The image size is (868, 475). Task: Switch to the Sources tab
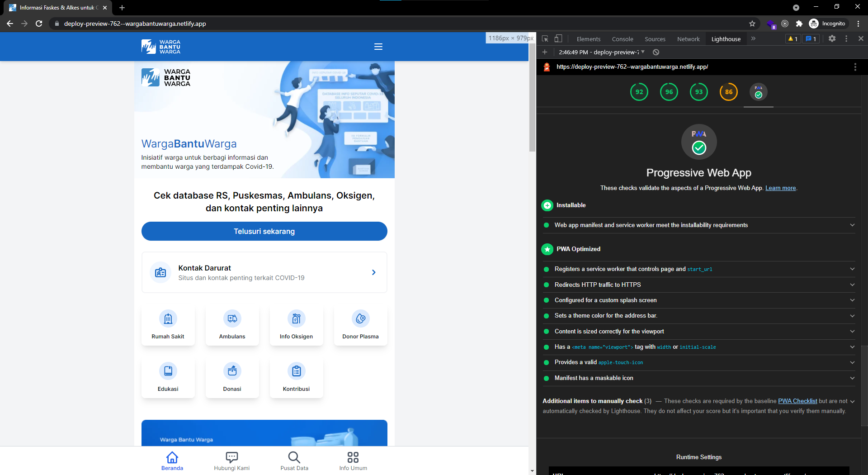pos(655,39)
